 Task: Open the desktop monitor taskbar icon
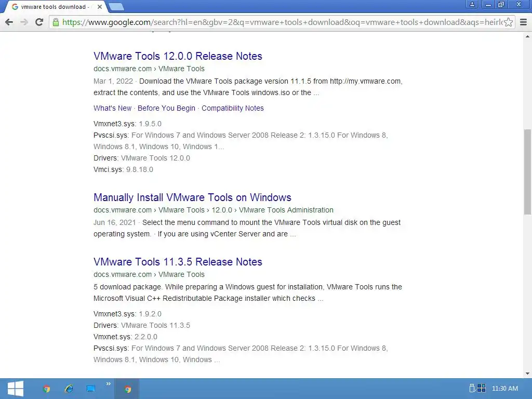(x=91, y=389)
